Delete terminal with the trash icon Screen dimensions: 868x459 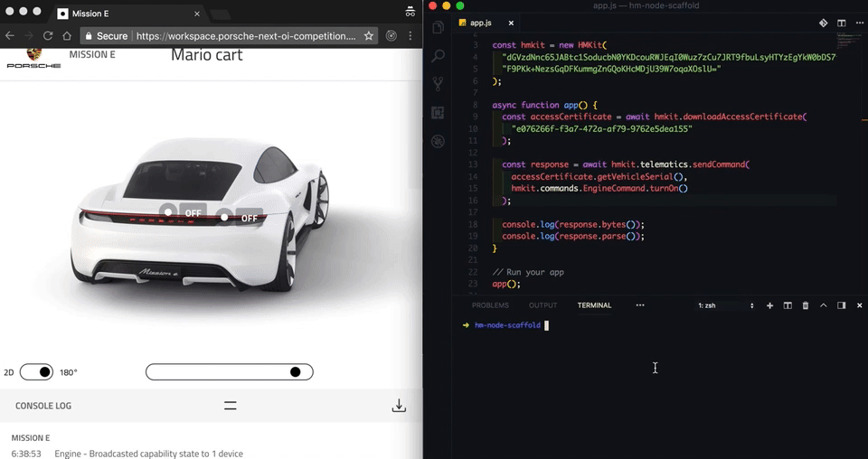(806, 305)
